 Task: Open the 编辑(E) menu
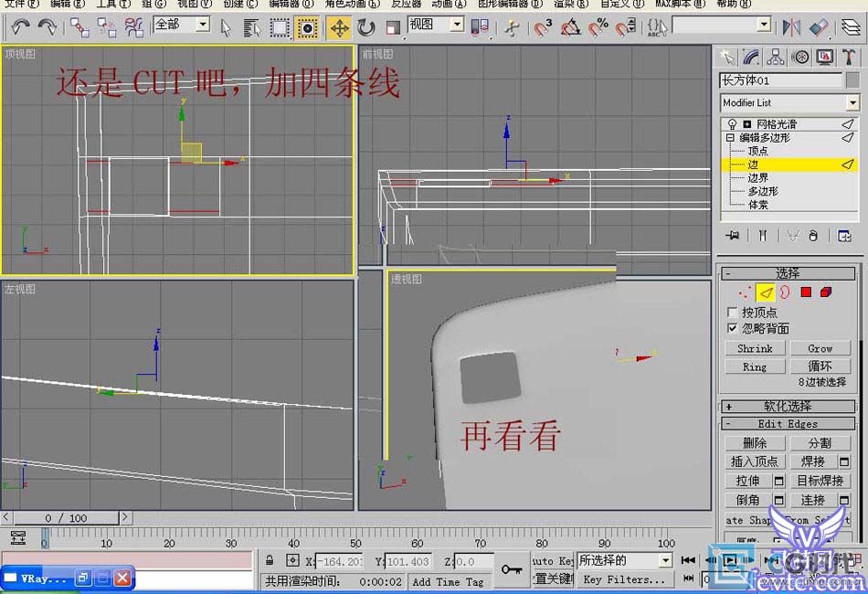(68, 4)
